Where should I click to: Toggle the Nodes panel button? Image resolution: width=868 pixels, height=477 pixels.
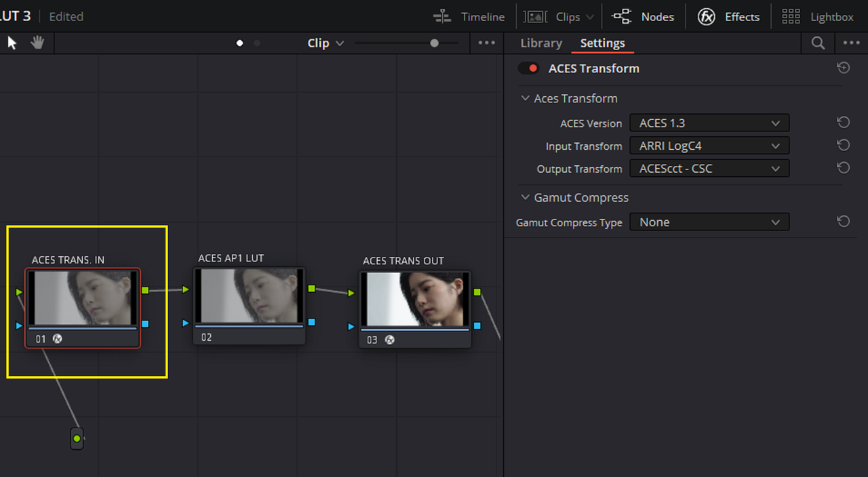[x=643, y=17]
